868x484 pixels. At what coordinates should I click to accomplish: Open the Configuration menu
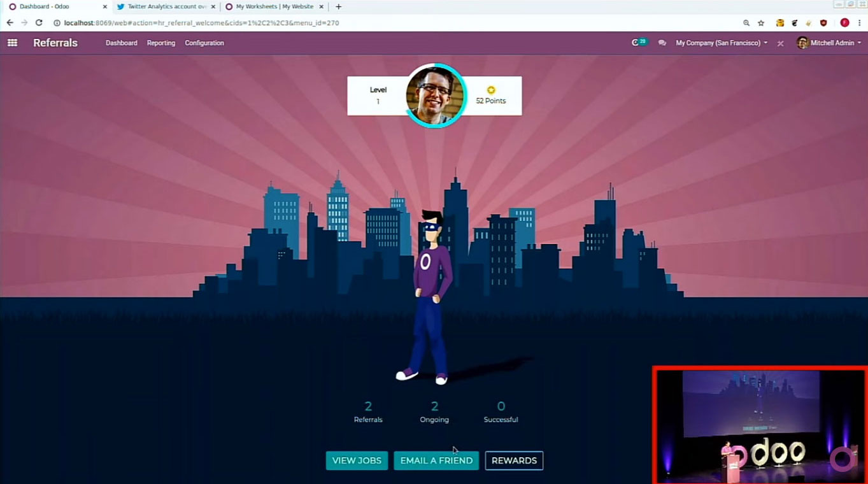point(204,43)
